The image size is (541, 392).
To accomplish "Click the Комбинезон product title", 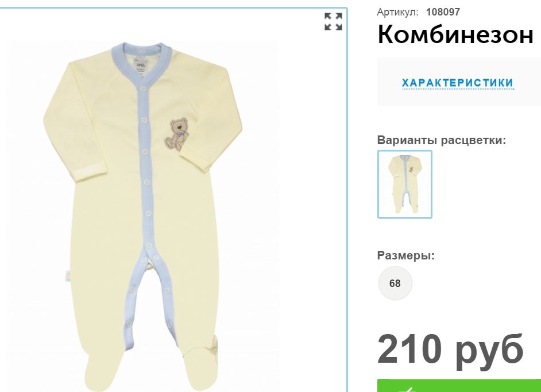I will pyautogui.click(x=455, y=34).
